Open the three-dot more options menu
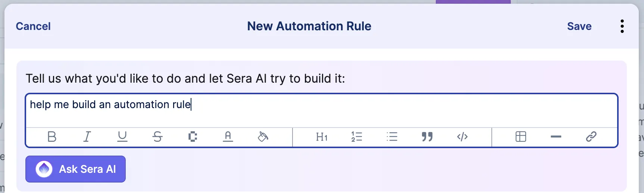 pos(622,26)
